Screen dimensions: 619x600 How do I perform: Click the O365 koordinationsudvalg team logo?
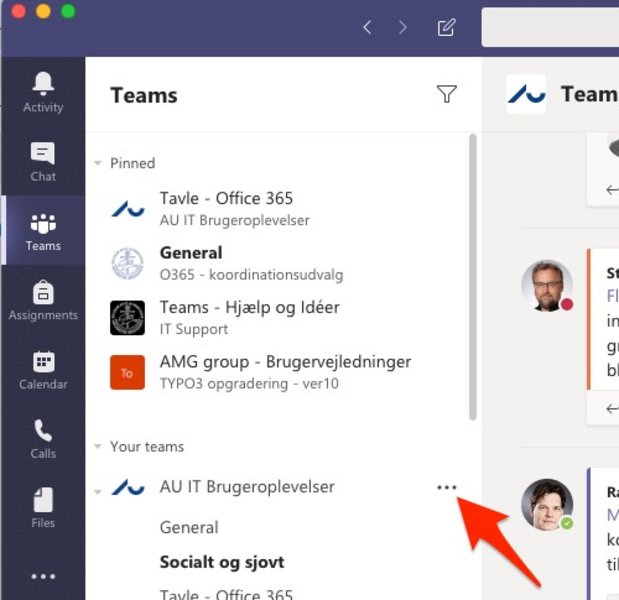(128, 263)
